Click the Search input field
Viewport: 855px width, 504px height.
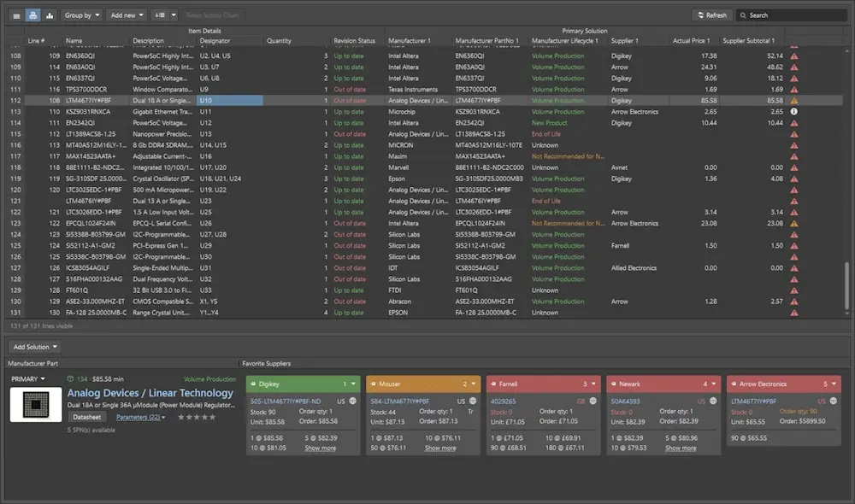795,15
